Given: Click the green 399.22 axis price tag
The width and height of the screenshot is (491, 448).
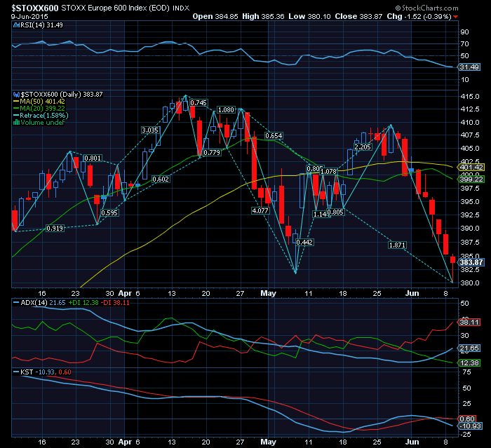Looking at the screenshot, I should [x=471, y=179].
